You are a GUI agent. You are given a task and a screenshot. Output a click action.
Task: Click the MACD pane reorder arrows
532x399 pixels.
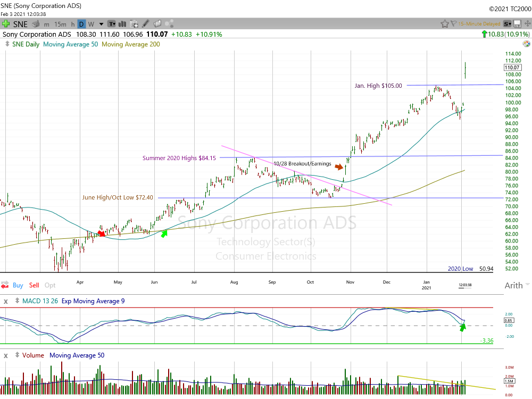click(x=17, y=301)
